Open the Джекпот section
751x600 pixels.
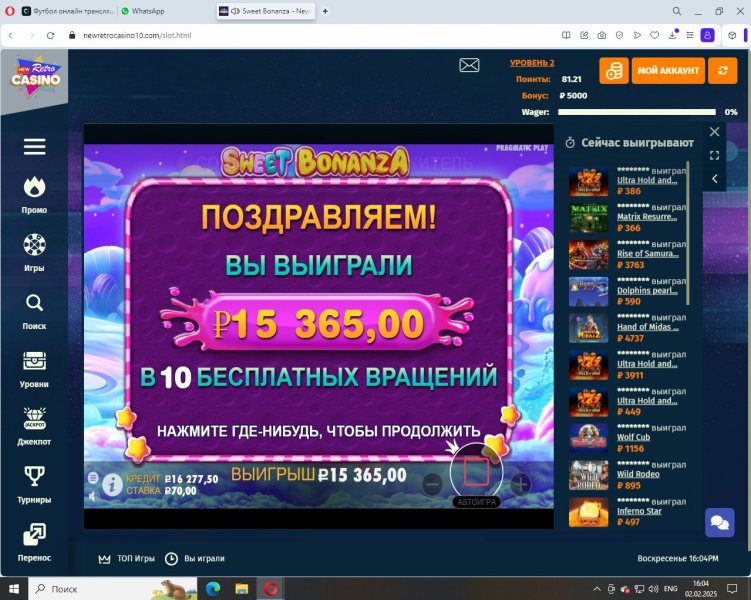(x=34, y=426)
